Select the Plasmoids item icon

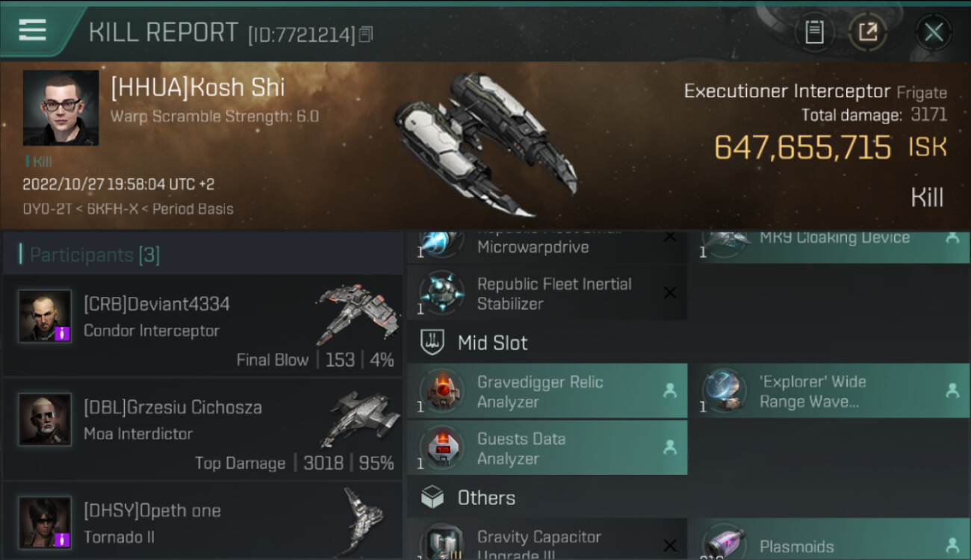point(724,543)
